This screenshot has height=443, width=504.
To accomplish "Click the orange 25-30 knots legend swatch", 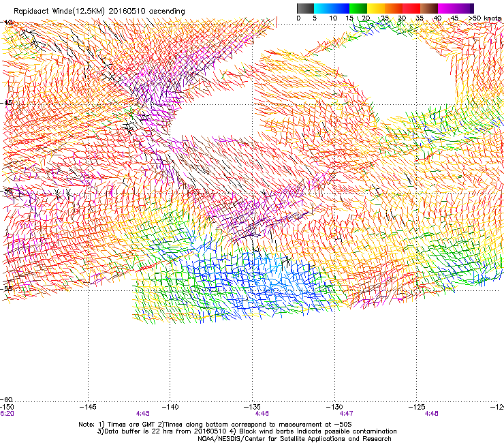I will 394,8.
